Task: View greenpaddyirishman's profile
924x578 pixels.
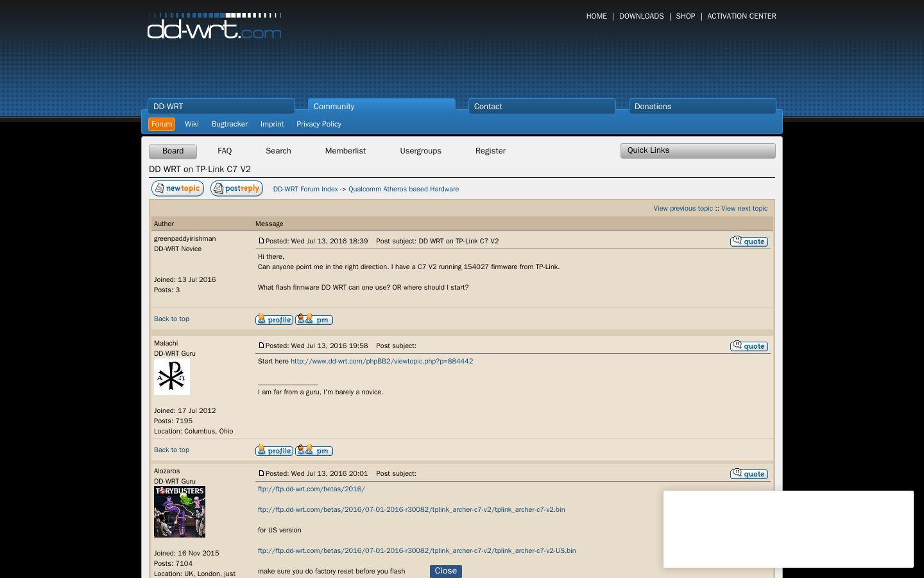Action: [x=274, y=319]
